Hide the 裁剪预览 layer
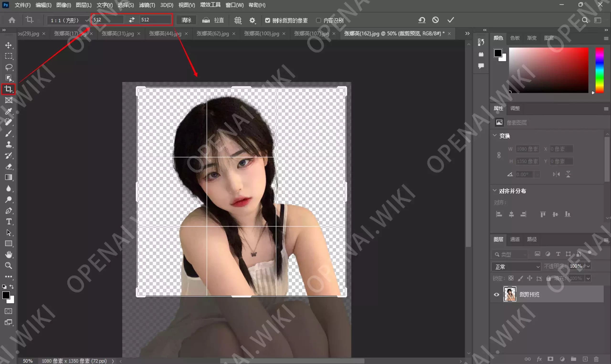The height and width of the screenshot is (364, 611). pyautogui.click(x=496, y=295)
